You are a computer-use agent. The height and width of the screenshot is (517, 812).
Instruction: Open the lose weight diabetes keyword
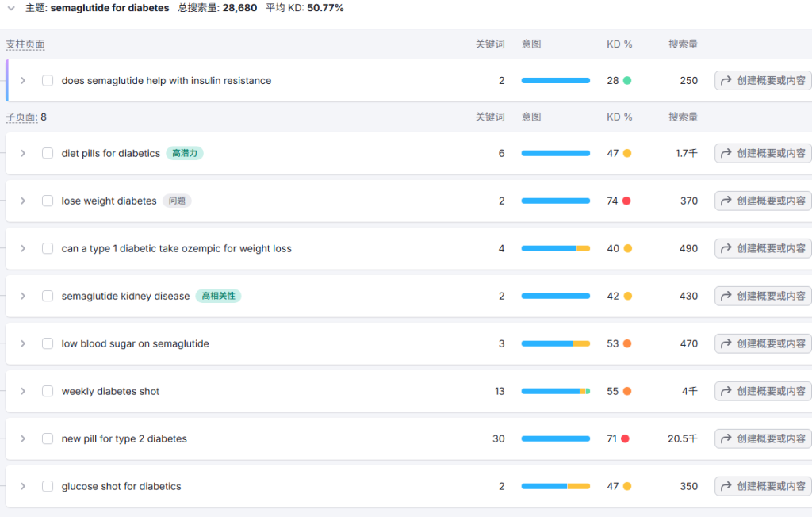click(x=109, y=201)
